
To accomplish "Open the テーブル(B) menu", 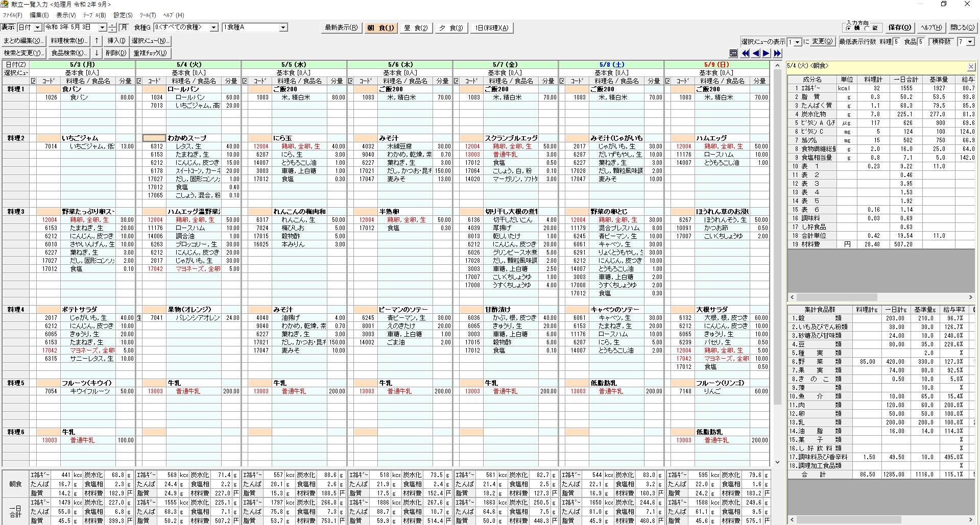I will click(94, 15).
